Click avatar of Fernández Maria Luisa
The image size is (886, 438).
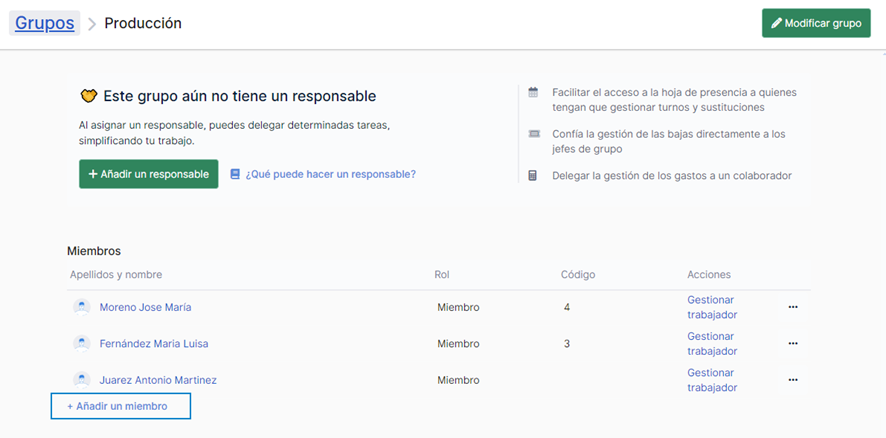point(82,344)
